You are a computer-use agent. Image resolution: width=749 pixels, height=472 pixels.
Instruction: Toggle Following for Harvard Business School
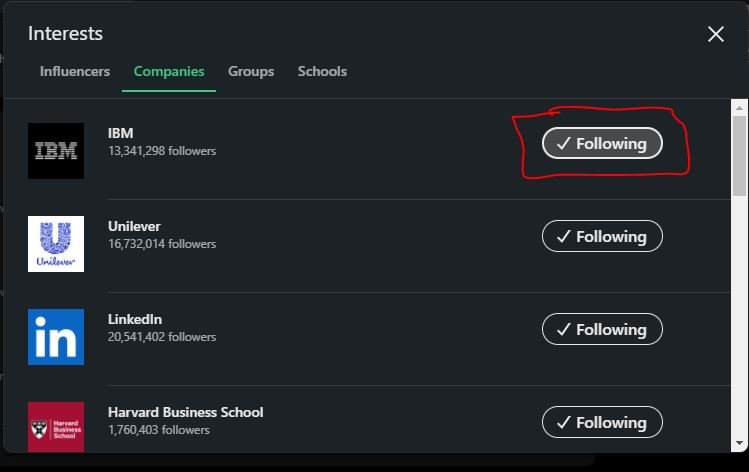(602, 422)
